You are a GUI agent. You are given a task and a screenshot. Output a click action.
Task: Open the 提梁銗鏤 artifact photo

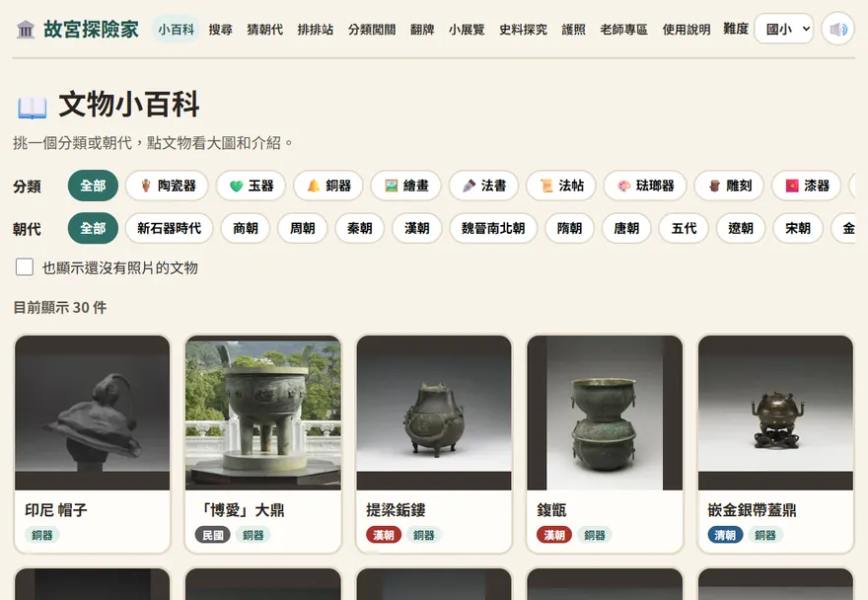point(434,412)
